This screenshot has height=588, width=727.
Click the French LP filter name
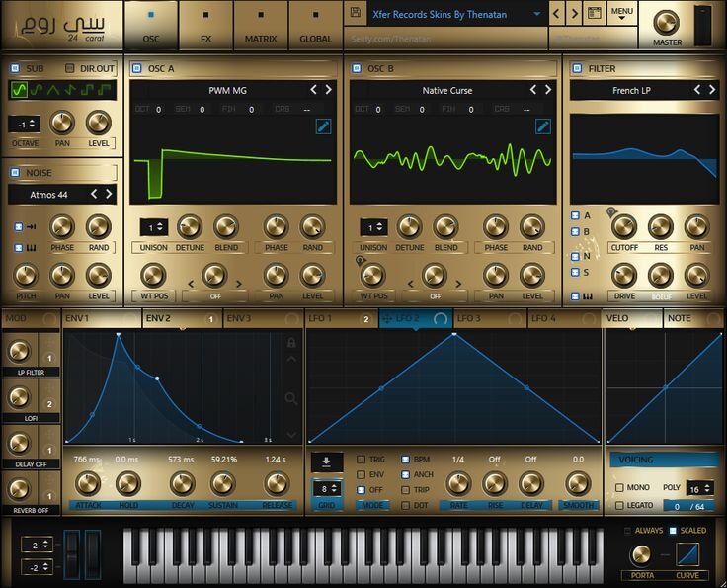(x=631, y=91)
